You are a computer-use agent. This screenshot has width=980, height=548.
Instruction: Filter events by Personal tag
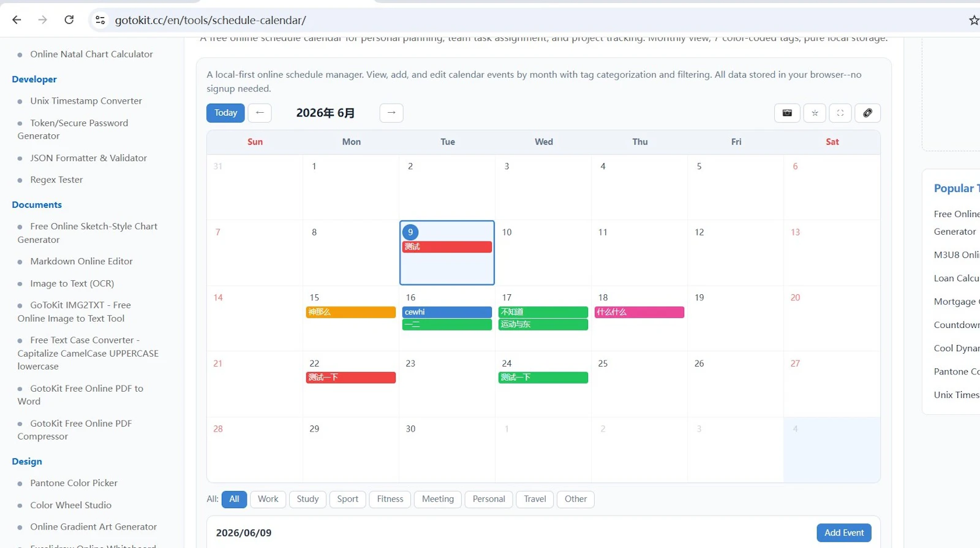489,499
